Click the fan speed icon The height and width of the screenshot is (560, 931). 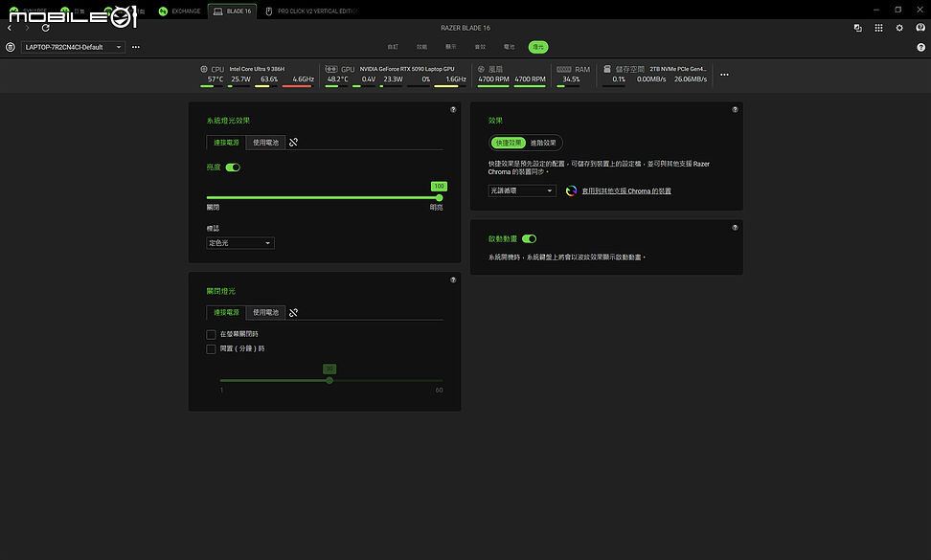pyautogui.click(x=481, y=69)
